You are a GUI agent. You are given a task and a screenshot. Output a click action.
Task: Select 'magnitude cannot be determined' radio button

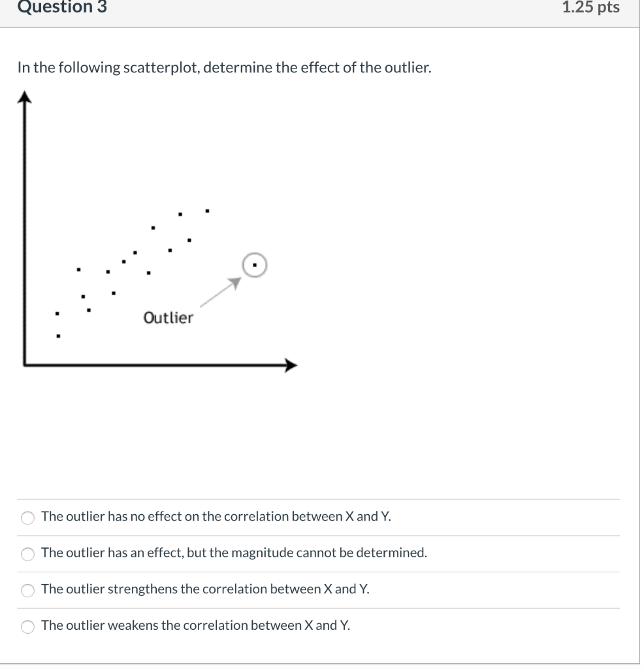click(x=27, y=554)
